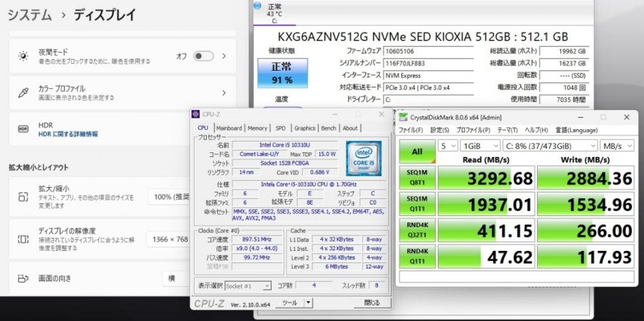Click the 1937.01 read result bar
The image size is (644, 321).
tap(487, 204)
